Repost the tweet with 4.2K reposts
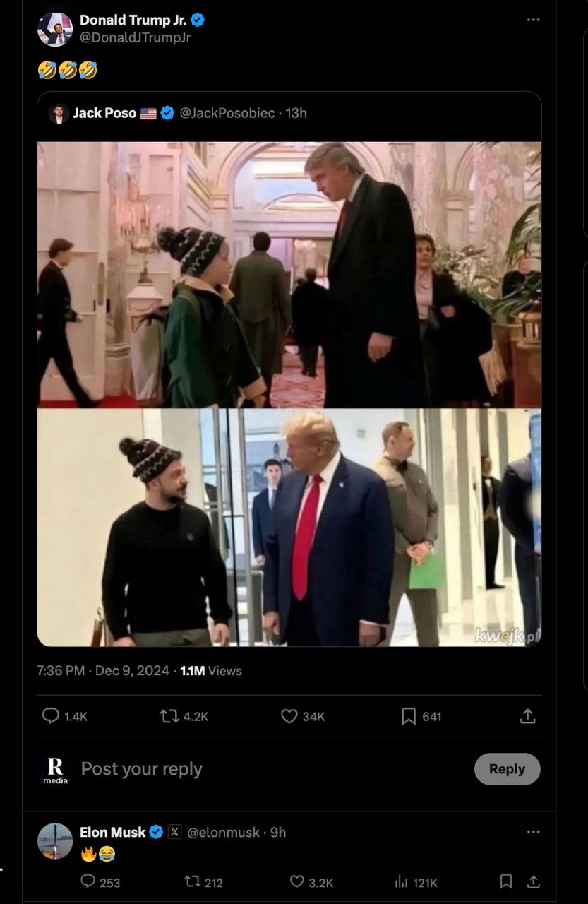The image size is (588, 904). 184,716
